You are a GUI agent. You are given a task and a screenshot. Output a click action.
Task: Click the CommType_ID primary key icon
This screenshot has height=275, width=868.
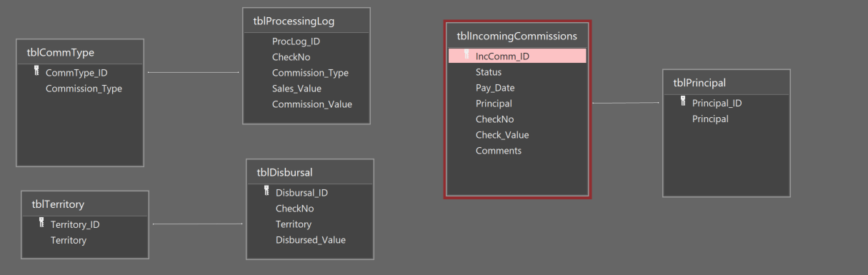click(x=36, y=71)
